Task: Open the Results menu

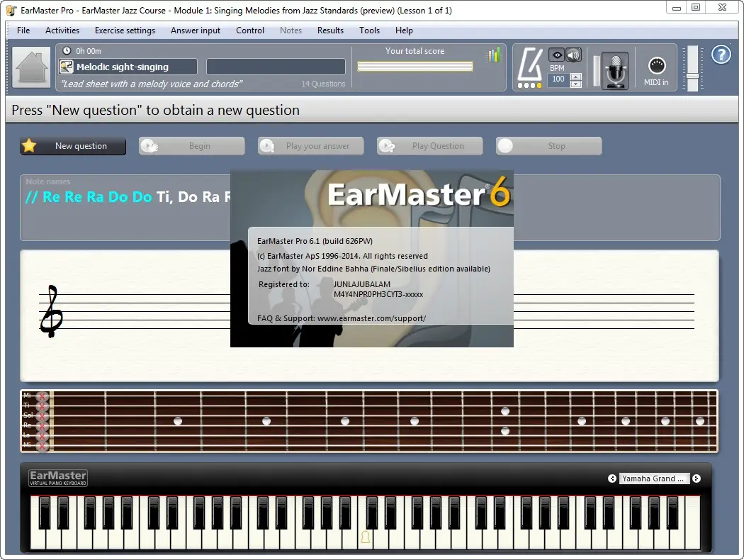Action: click(330, 30)
